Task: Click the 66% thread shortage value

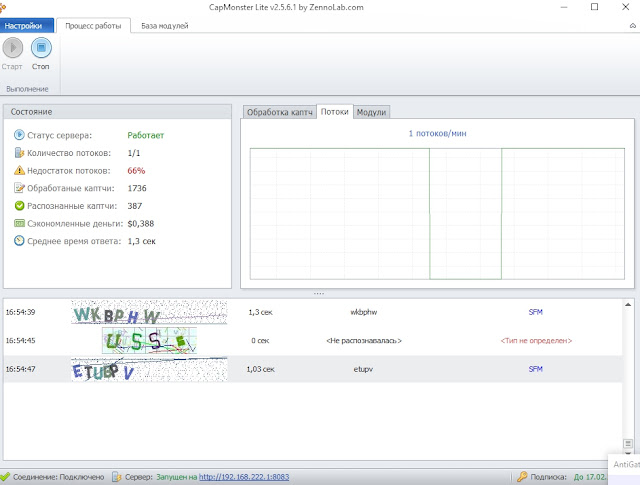Action: 136,171
